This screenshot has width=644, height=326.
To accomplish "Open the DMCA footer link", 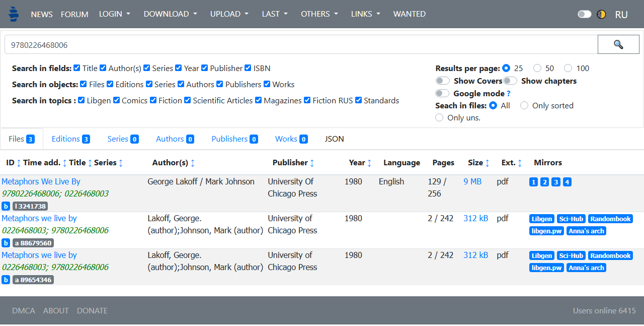I will click(x=24, y=310).
